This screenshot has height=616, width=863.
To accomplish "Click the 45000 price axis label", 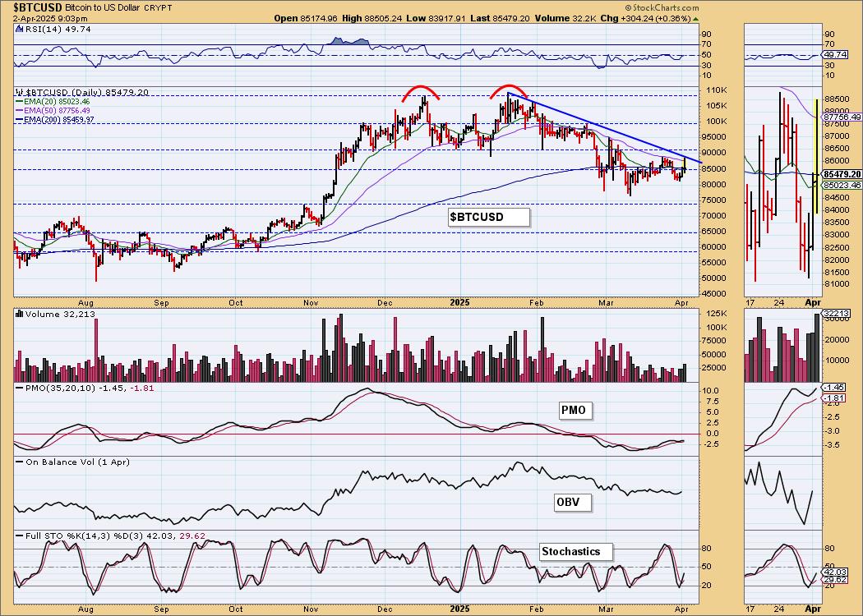I will coord(713,294).
